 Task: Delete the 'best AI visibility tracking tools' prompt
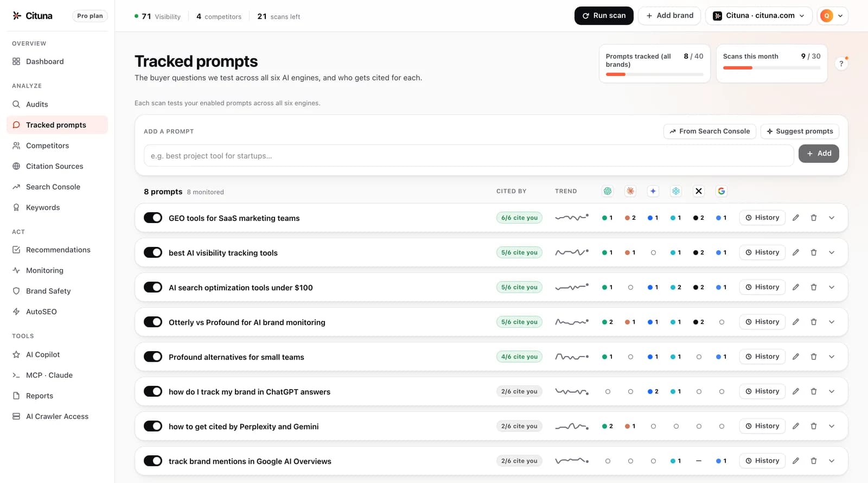coord(814,252)
